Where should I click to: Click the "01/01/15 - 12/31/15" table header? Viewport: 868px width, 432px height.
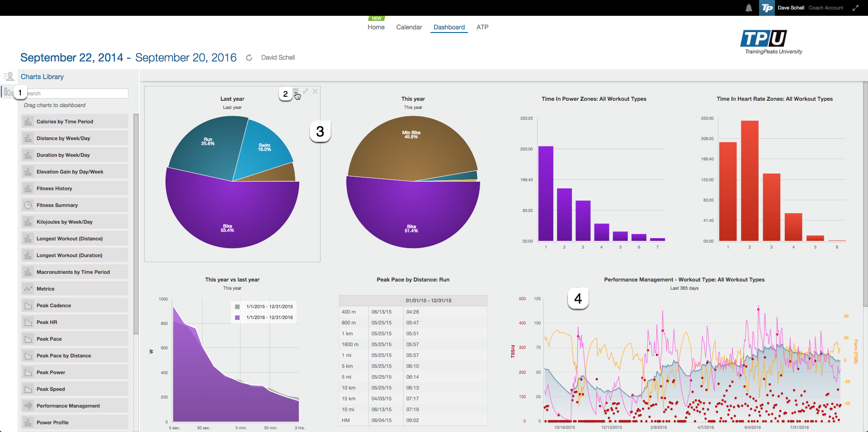pos(429,301)
